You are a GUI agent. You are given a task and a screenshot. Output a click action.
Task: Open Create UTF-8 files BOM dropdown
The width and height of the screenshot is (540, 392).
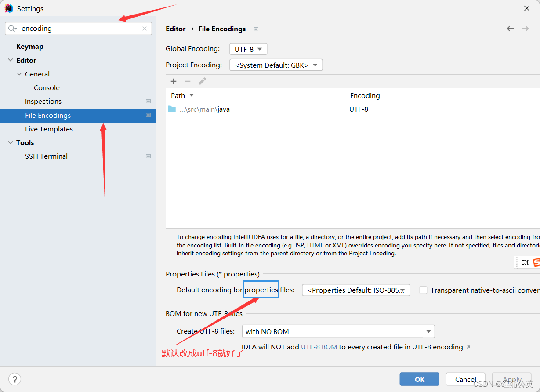point(338,331)
